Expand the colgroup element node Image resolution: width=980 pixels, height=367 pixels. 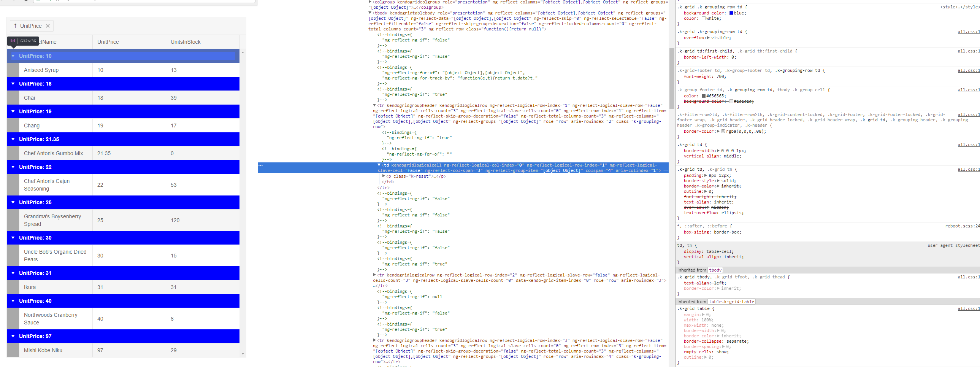point(370,2)
